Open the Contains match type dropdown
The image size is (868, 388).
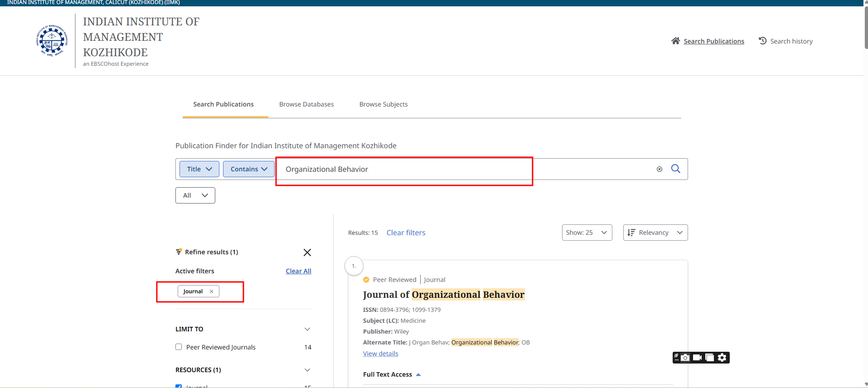point(248,169)
